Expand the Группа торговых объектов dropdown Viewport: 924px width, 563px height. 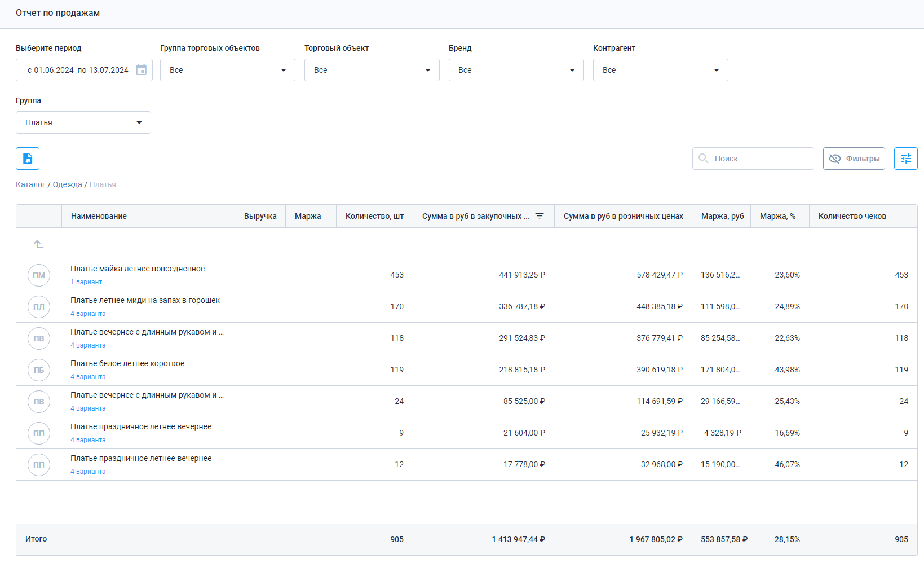pos(227,70)
